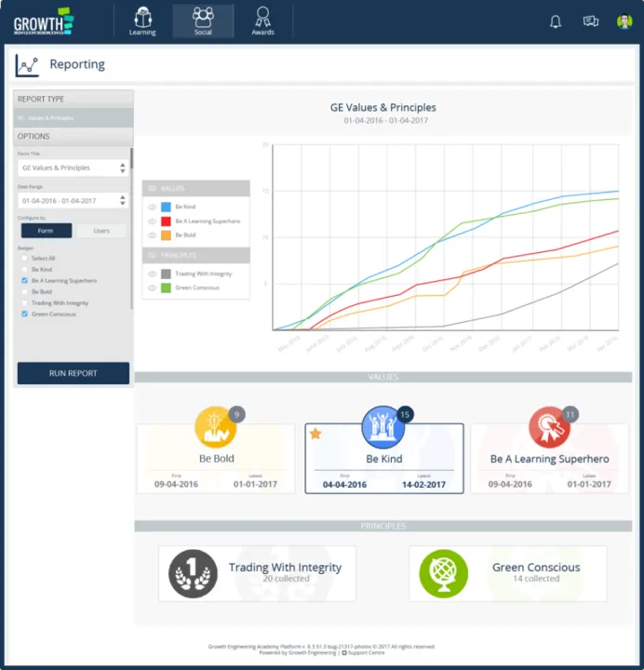644x670 pixels.
Task: Tick the Select All checkbox
Action: [24, 258]
